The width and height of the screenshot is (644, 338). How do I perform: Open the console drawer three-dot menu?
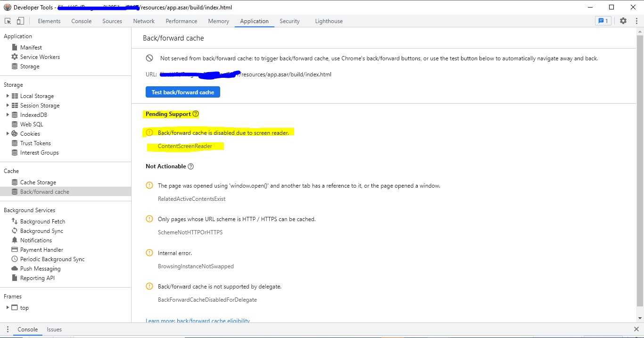7,329
